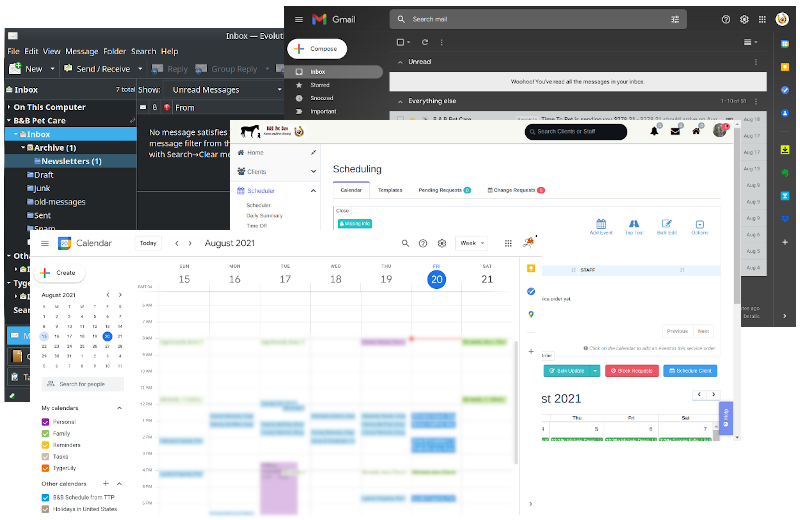Open the pet care messages envelope icon
The height and width of the screenshot is (520, 800).
pyautogui.click(x=675, y=131)
